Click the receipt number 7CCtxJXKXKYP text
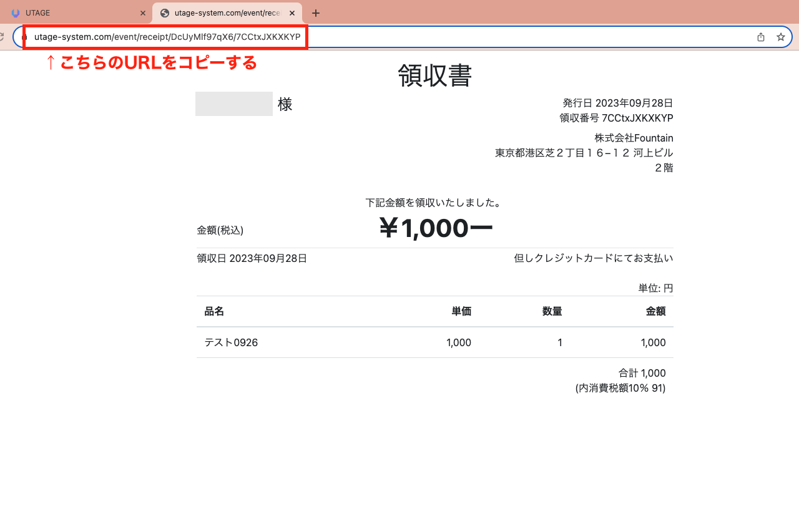 pos(637,118)
